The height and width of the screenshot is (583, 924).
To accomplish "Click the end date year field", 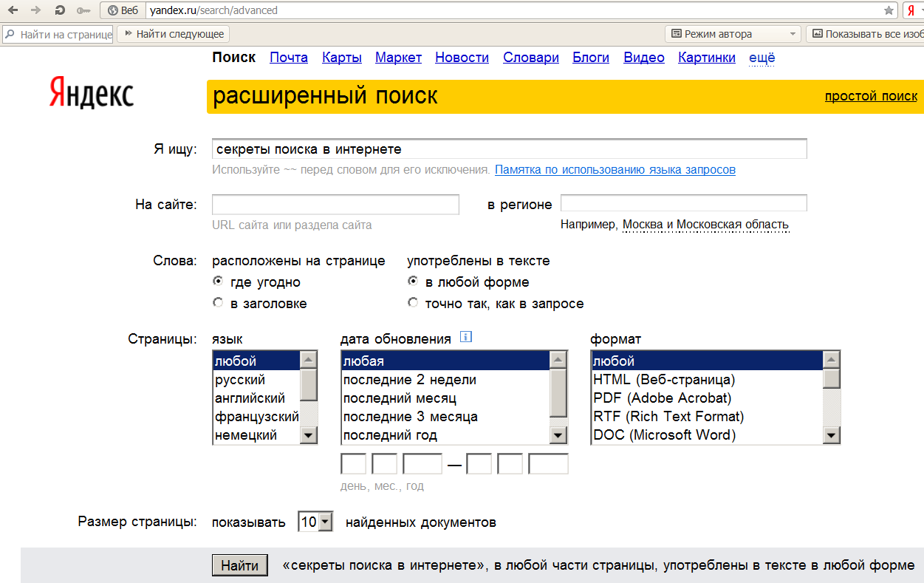I will click(548, 464).
